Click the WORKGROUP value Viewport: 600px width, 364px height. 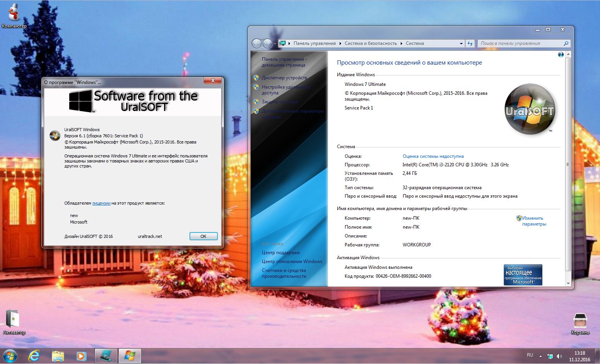pos(417,245)
